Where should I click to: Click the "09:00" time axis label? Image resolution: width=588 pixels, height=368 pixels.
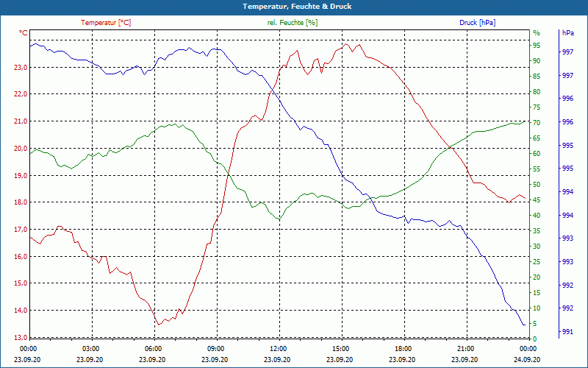215,349
